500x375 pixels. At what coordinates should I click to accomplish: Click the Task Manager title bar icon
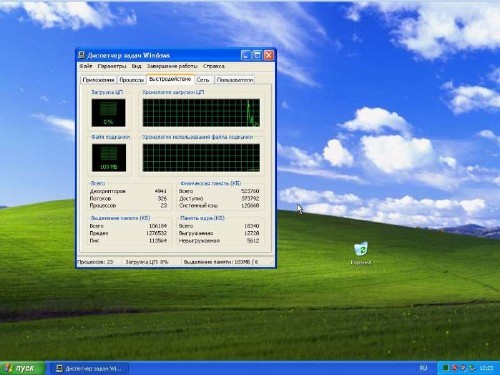tap(82, 55)
